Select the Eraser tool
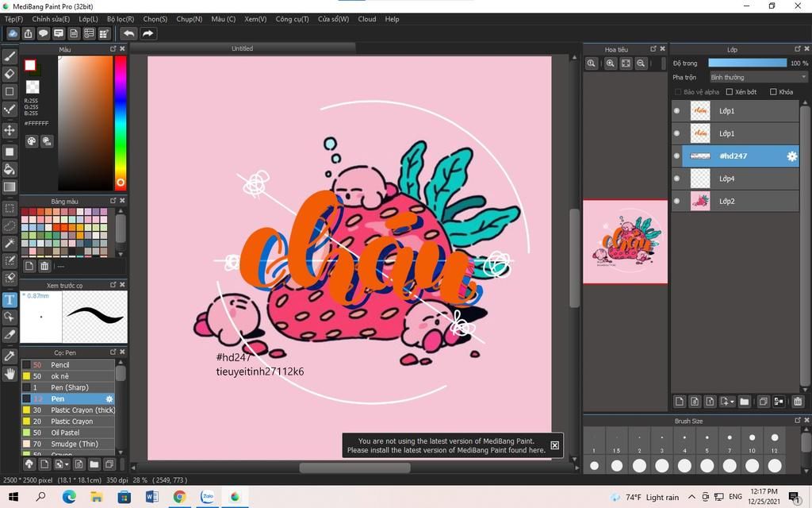 (x=10, y=74)
